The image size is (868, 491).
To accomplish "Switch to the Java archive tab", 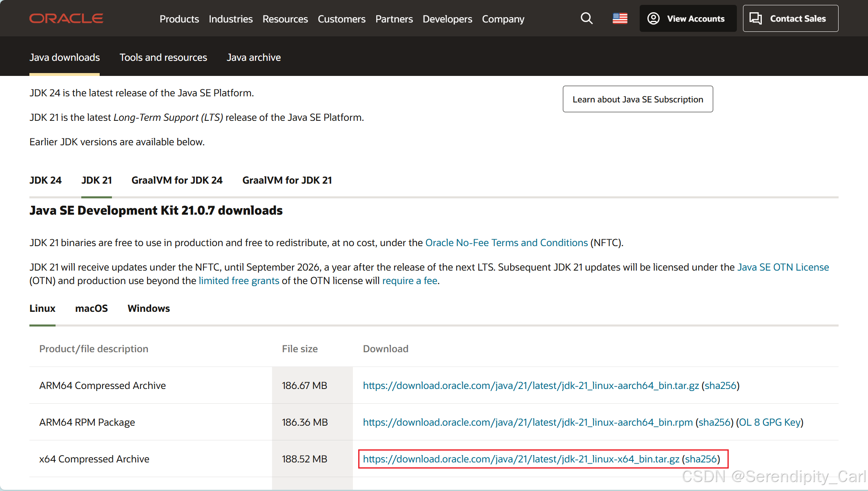I will point(254,58).
